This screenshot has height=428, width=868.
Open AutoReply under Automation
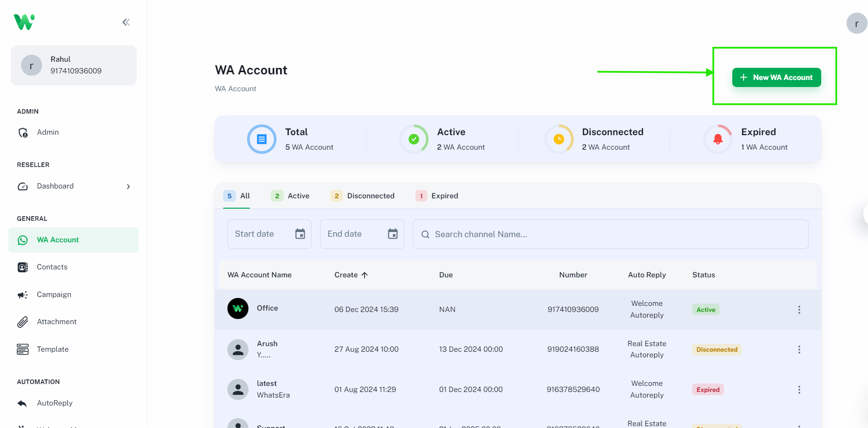click(x=54, y=403)
